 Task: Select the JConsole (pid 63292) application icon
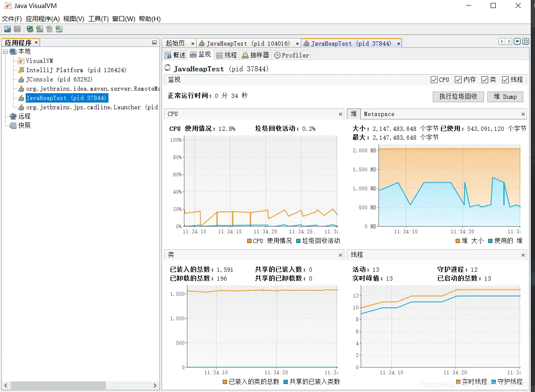21,79
